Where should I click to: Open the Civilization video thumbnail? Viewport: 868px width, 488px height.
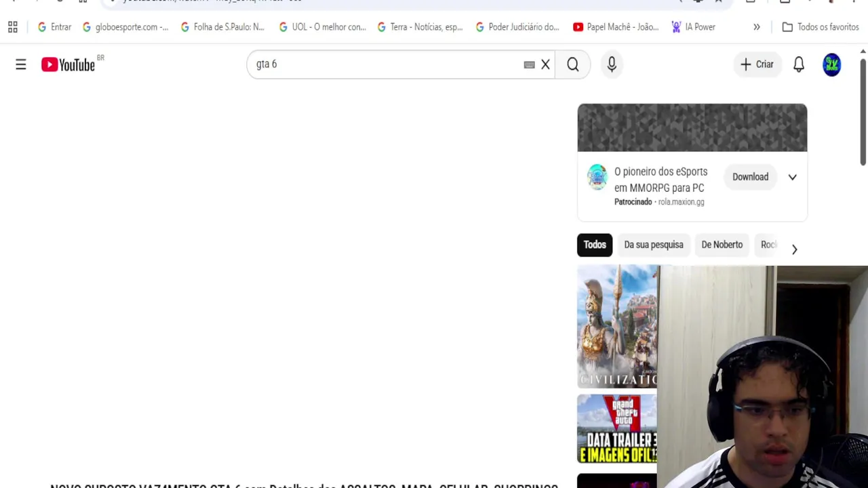tap(617, 327)
